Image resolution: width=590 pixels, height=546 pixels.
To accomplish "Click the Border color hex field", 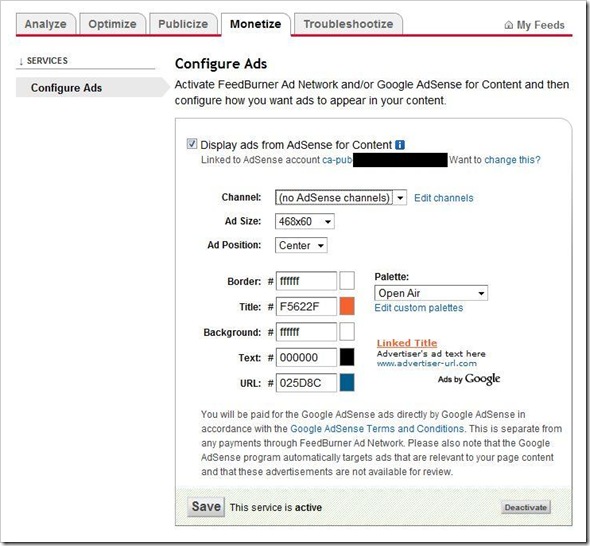I will tap(306, 281).
